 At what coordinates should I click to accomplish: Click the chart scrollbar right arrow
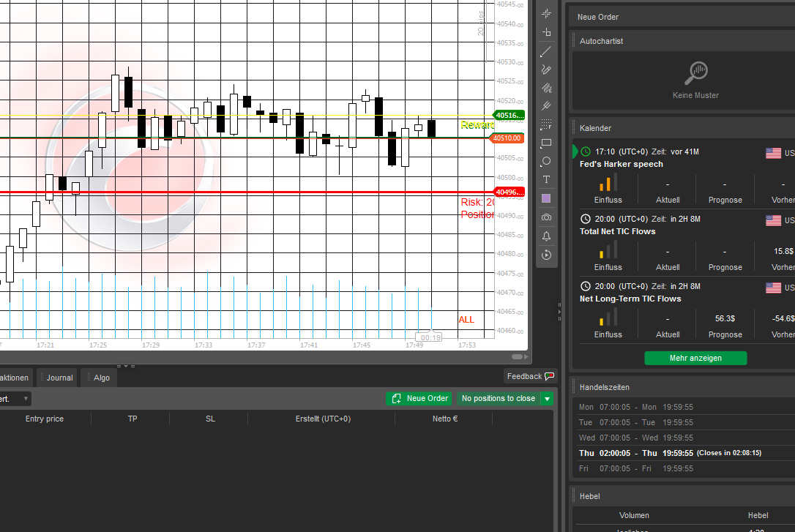pos(526,356)
